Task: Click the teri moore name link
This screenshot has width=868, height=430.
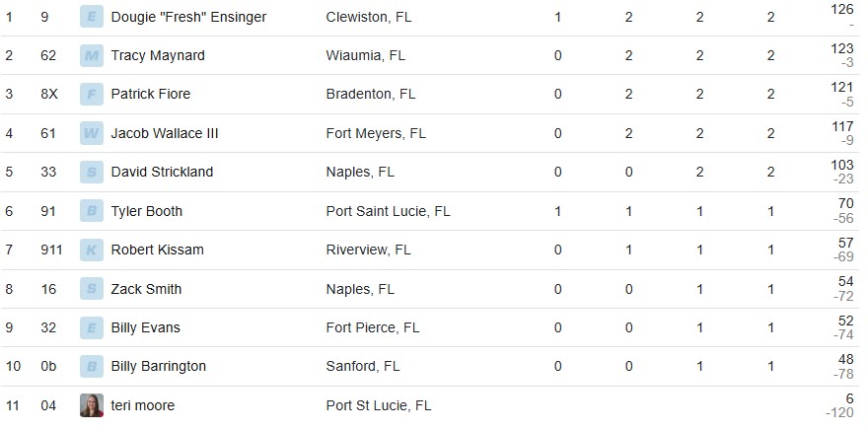Action: pyautogui.click(x=143, y=405)
